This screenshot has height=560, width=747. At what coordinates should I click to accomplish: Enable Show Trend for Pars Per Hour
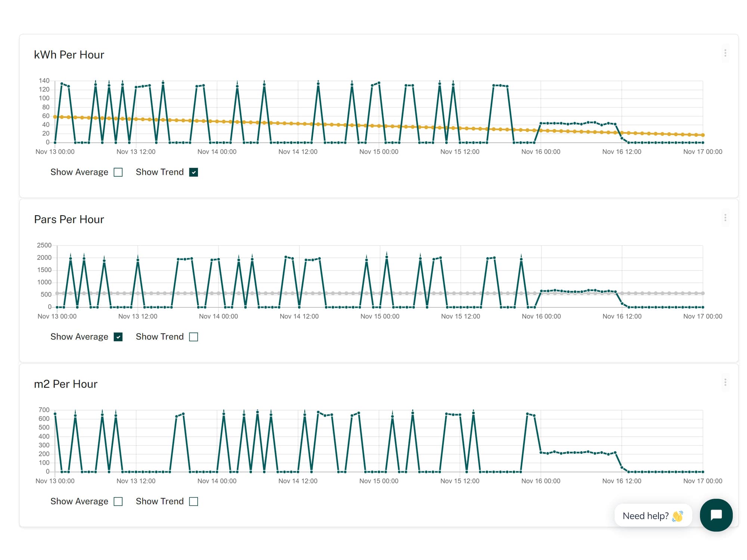[x=193, y=337]
